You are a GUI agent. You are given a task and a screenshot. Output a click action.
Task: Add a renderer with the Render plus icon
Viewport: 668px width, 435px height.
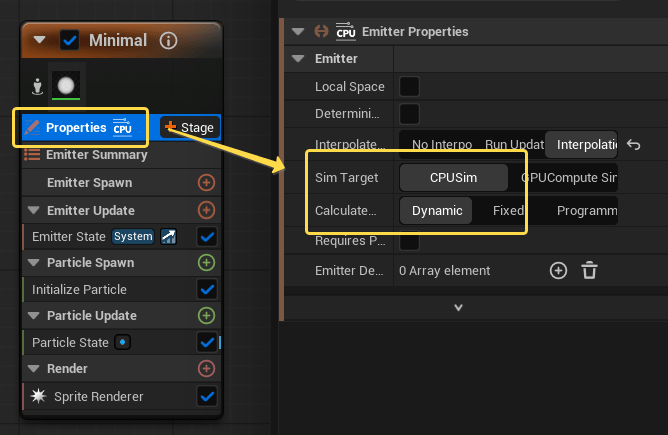coord(207,369)
